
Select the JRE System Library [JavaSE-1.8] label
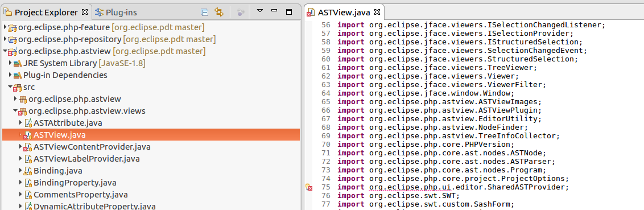point(84,63)
